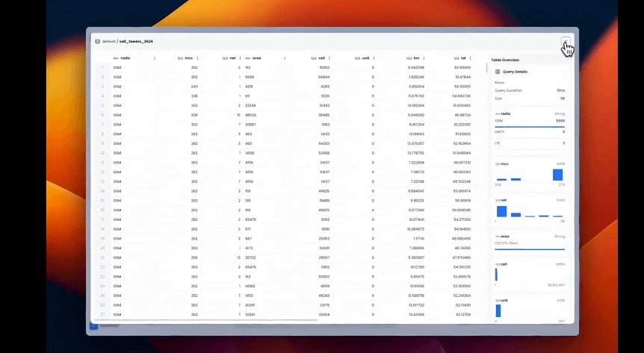Screen dimensions: 644x353
Task: Click the database icon beside default breadcrumb
Action: point(95,41)
